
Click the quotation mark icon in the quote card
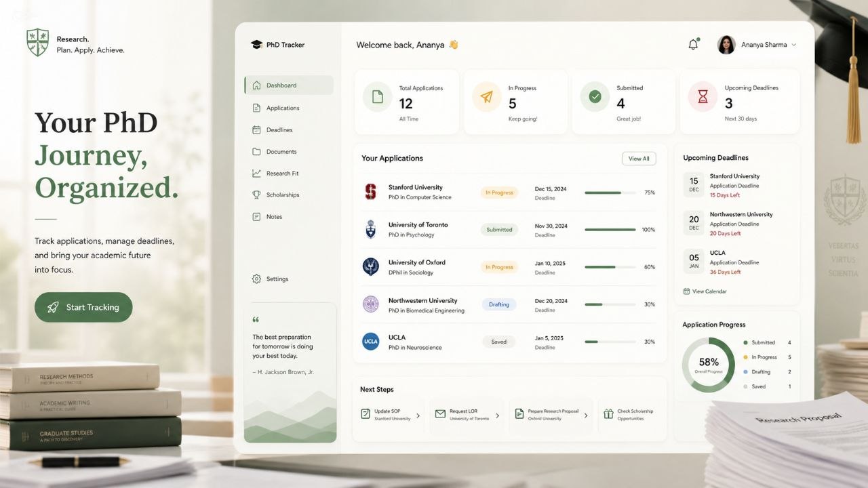click(x=256, y=320)
